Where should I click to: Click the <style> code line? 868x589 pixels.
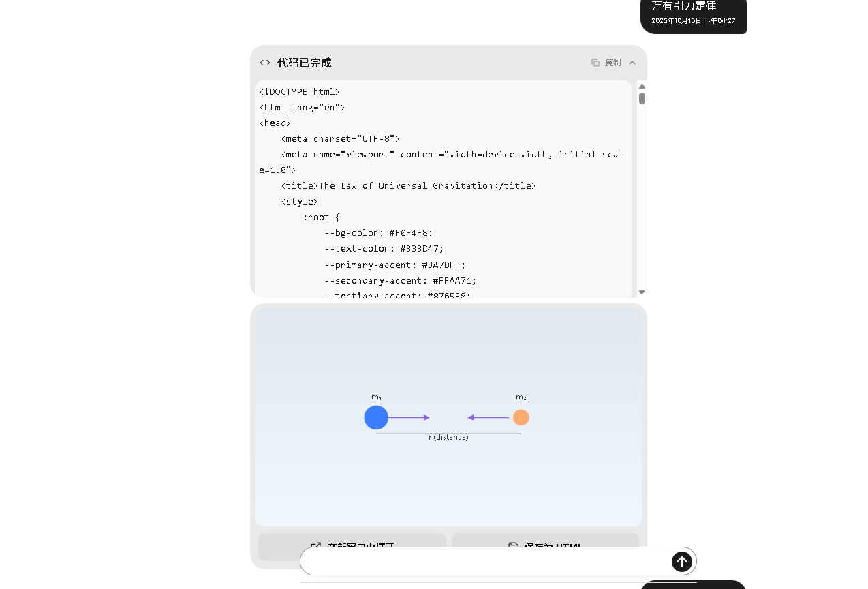pyautogui.click(x=299, y=201)
